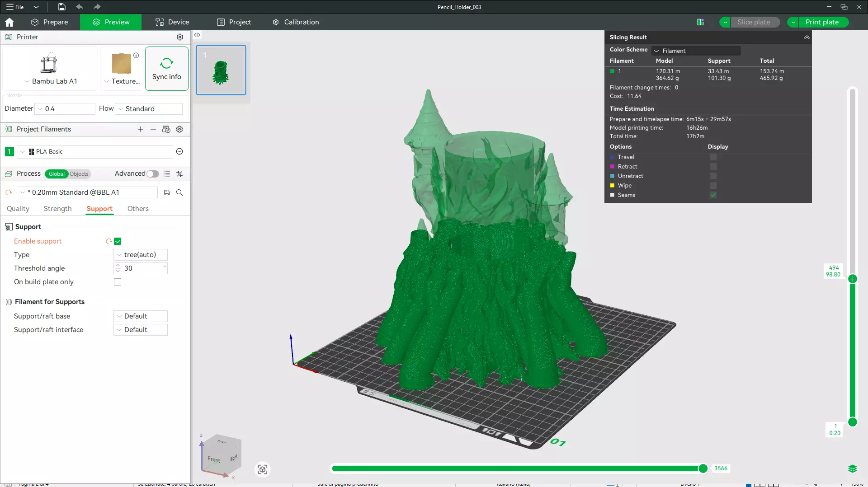This screenshot has height=487, width=868.
Task: Save the process preset icon
Action: (167, 192)
